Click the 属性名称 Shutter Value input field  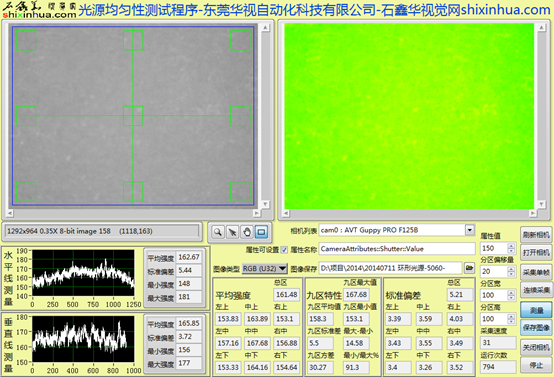coord(397,249)
